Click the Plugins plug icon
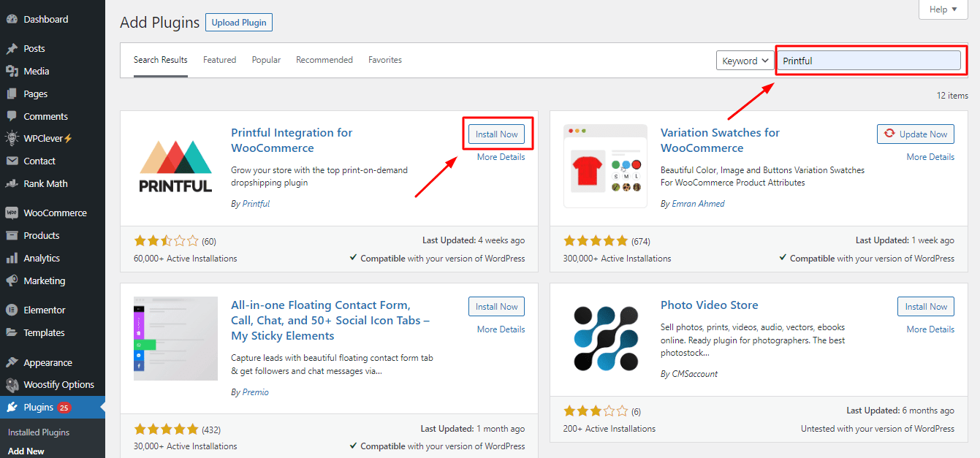 tap(12, 407)
